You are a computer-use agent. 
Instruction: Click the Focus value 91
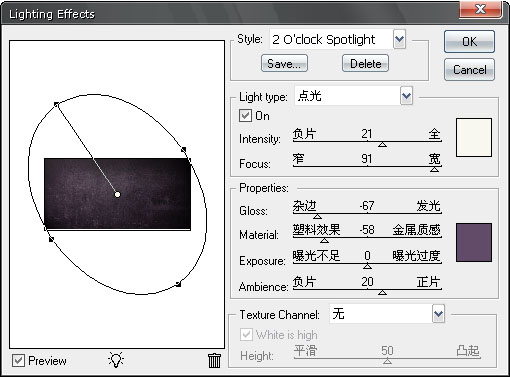(x=367, y=158)
